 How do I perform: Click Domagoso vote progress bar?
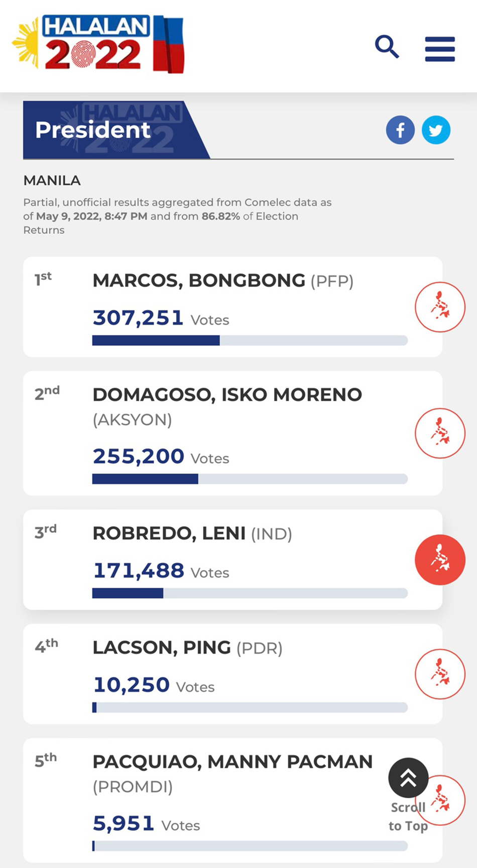coord(250,478)
